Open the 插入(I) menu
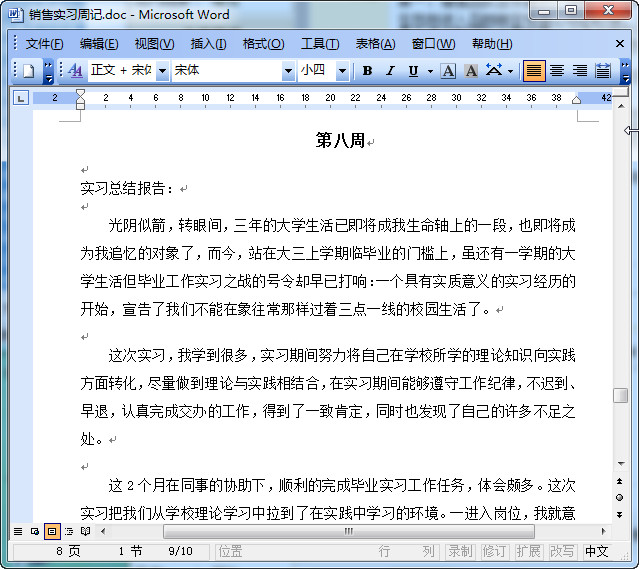639x569 pixels. pos(208,44)
